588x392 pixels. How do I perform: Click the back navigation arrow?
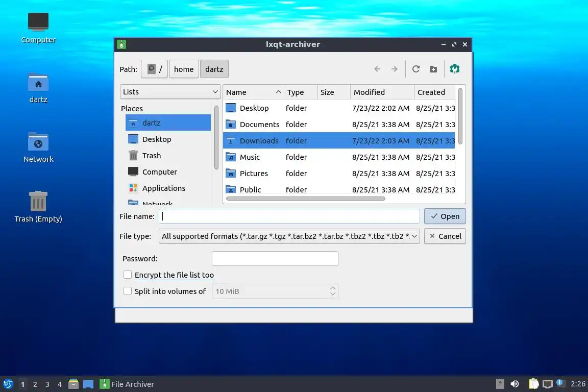tap(377, 69)
